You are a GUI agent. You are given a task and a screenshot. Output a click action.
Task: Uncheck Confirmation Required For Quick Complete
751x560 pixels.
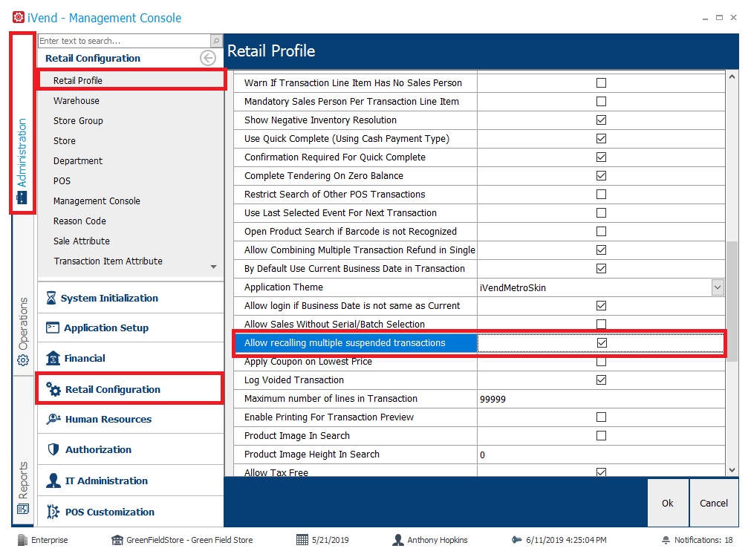(x=601, y=157)
